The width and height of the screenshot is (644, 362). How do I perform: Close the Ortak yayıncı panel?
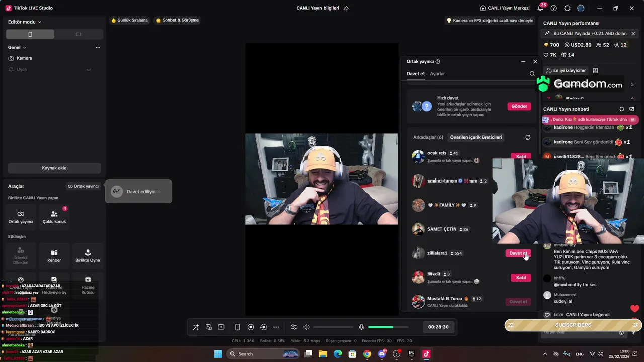[x=535, y=62]
